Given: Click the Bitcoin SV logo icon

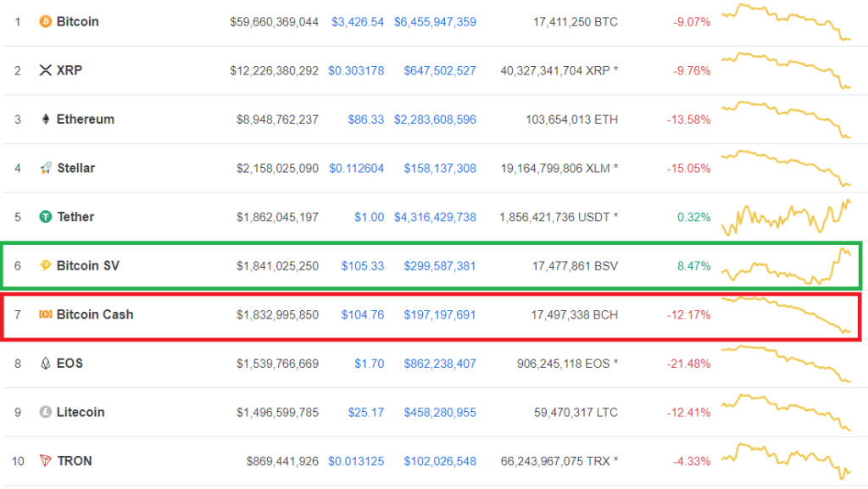Looking at the screenshot, I should pos(46,265).
